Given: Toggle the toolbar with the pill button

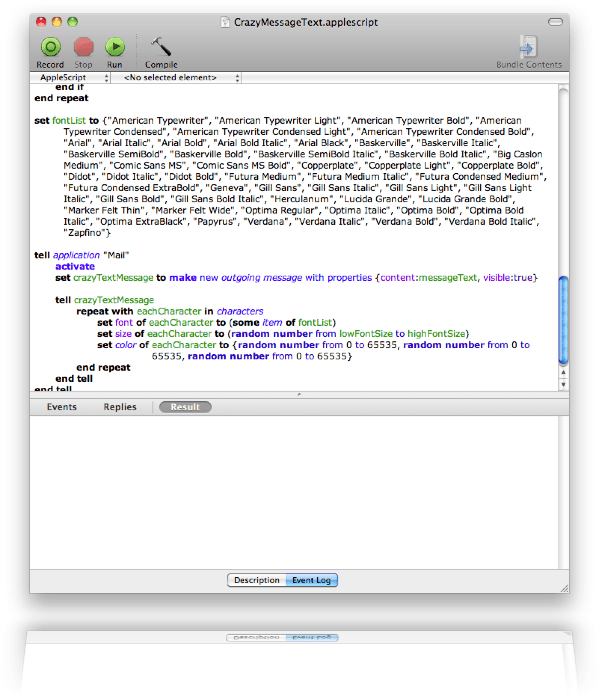Looking at the screenshot, I should [555, 22].
